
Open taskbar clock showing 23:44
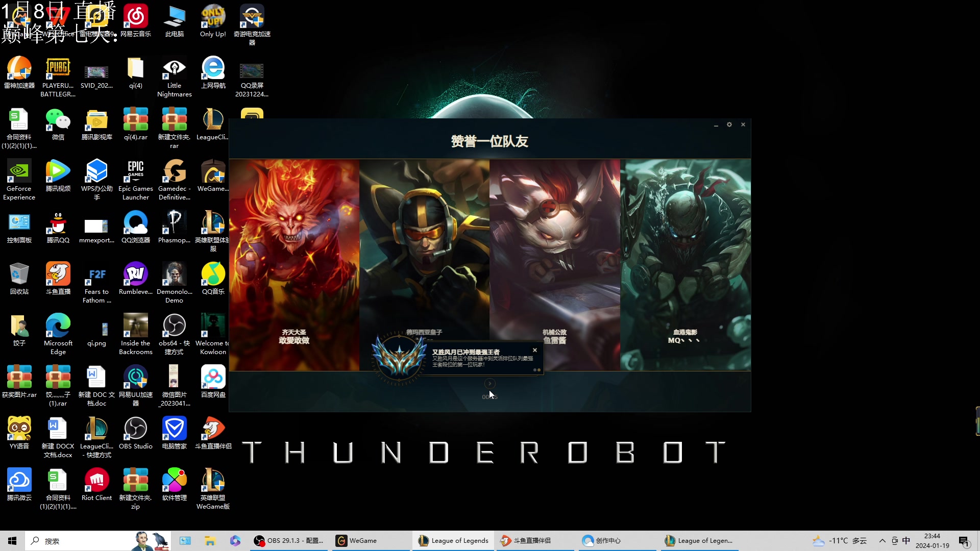point(932,541)
